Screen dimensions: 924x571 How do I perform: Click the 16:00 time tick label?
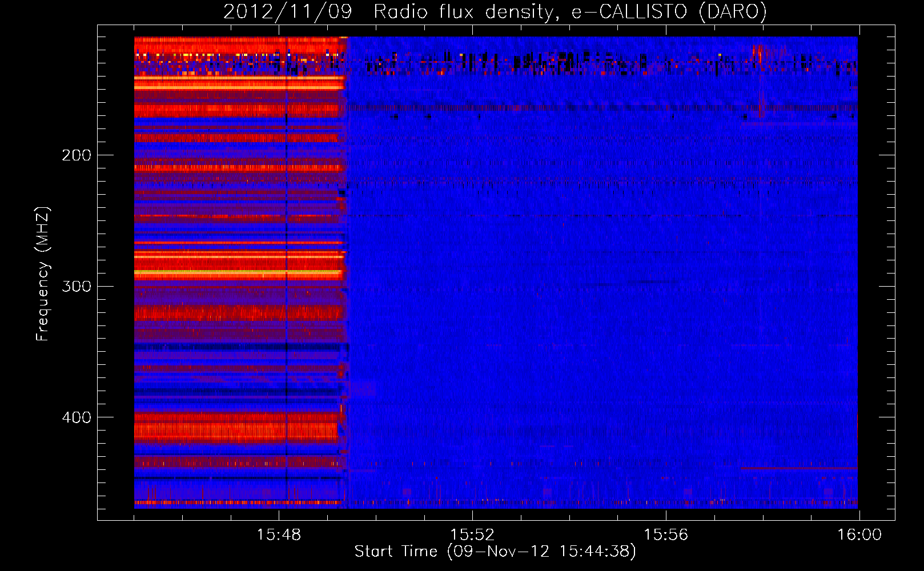click(859, 535)
